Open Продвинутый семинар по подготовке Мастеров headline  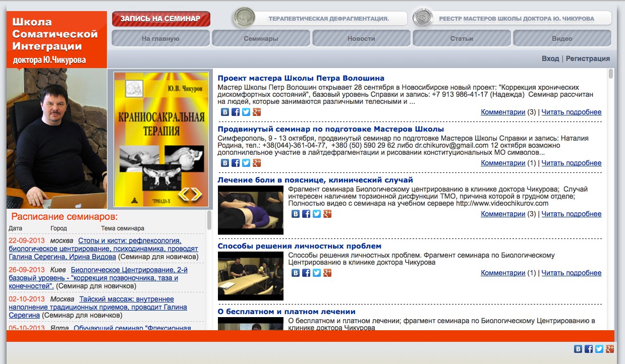[x=331, y=129]
